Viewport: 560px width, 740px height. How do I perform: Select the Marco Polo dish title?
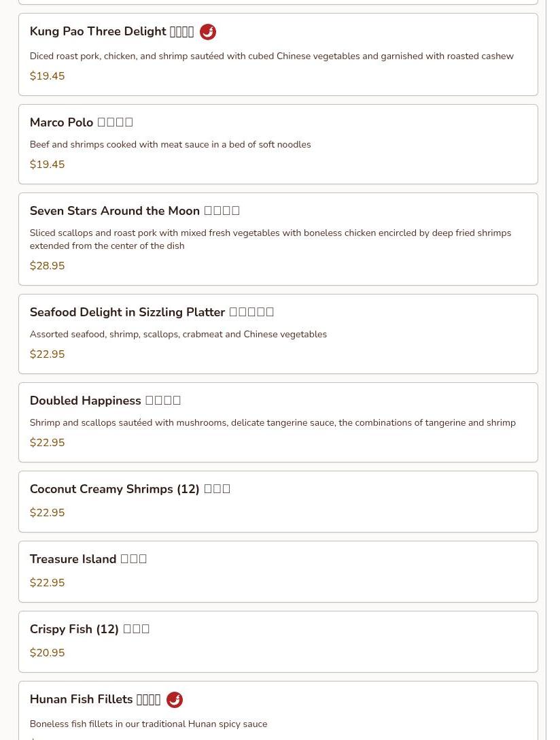pyautogui.click(x=81, y=122)
